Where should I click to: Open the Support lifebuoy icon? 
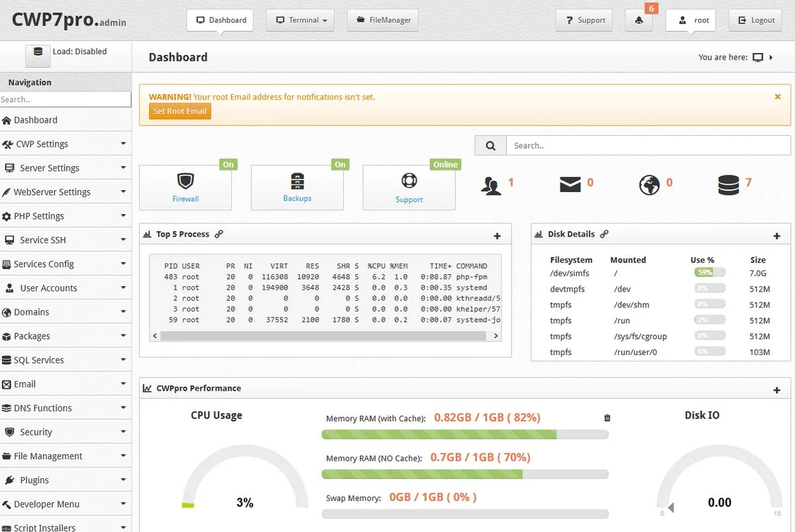(x=409, y=181)
